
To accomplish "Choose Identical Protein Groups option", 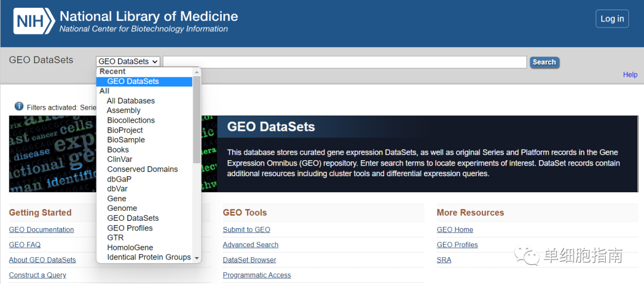I will 149,257.
